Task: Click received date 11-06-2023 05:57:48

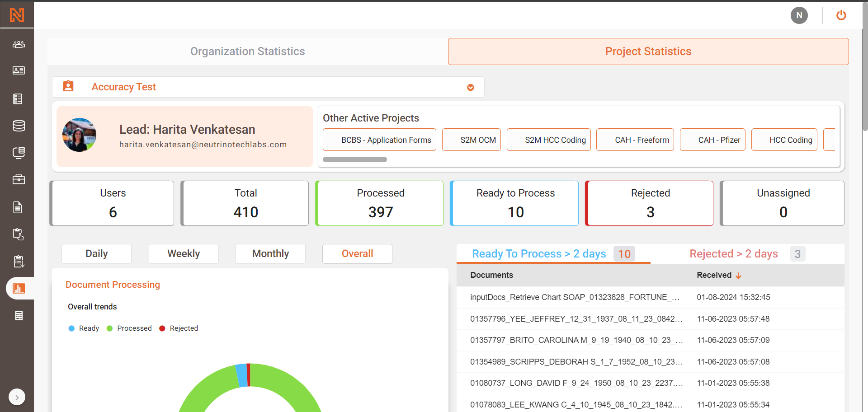Action: point(733,319)
